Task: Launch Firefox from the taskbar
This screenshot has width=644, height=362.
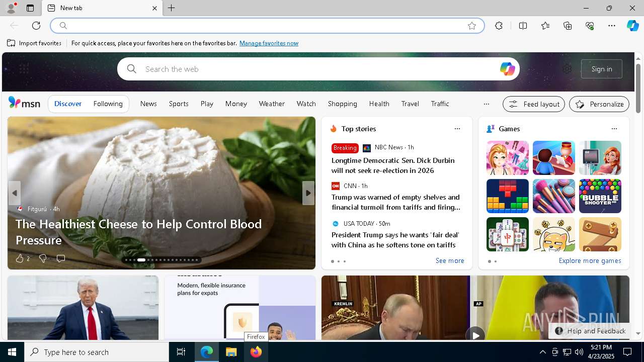Action: 256,352
